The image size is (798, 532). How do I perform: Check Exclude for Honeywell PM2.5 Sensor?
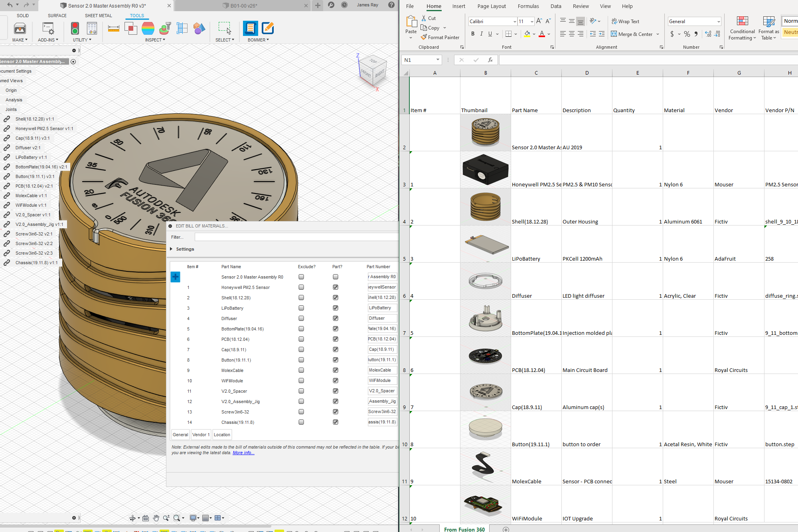(301, 287)
